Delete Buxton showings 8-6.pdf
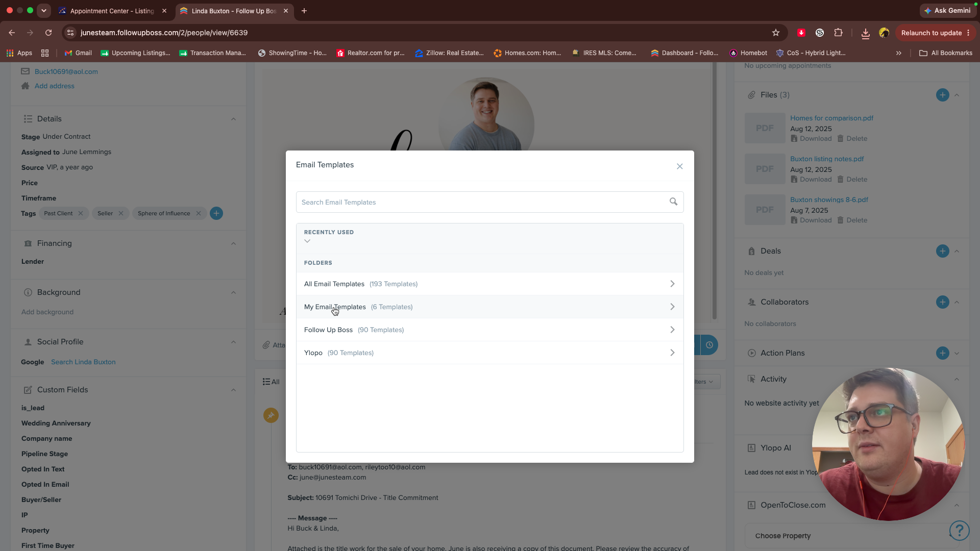The width and height of the screenshot is (980, 551). tap(852, 220)
